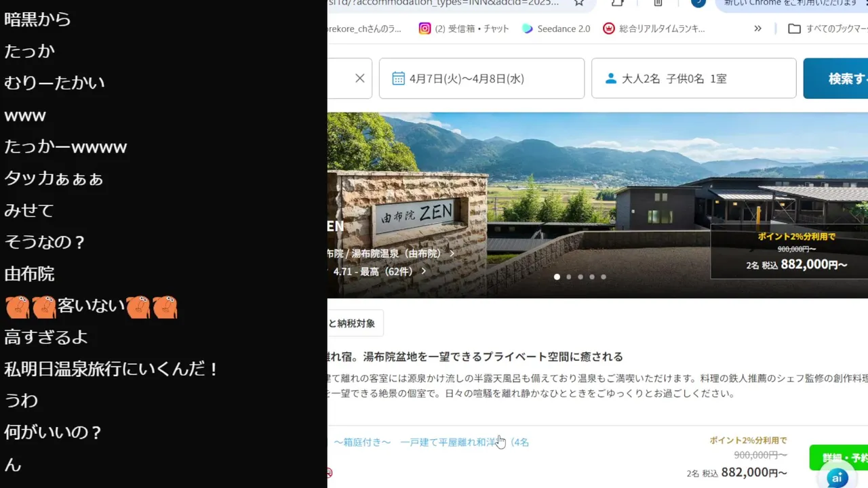Clear the destination field with the X icon
Viewport: 868px width, 488px height.
click(360, 78)
